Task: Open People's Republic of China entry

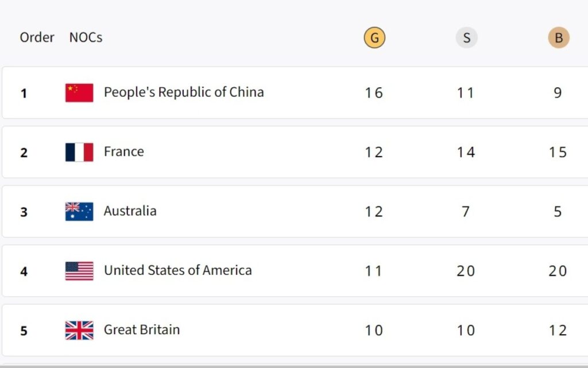Action: point(184,92)
